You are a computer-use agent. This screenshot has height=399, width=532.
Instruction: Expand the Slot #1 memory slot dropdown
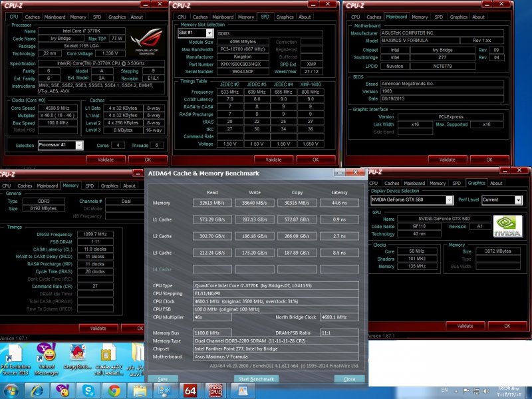tap(209, 33)
